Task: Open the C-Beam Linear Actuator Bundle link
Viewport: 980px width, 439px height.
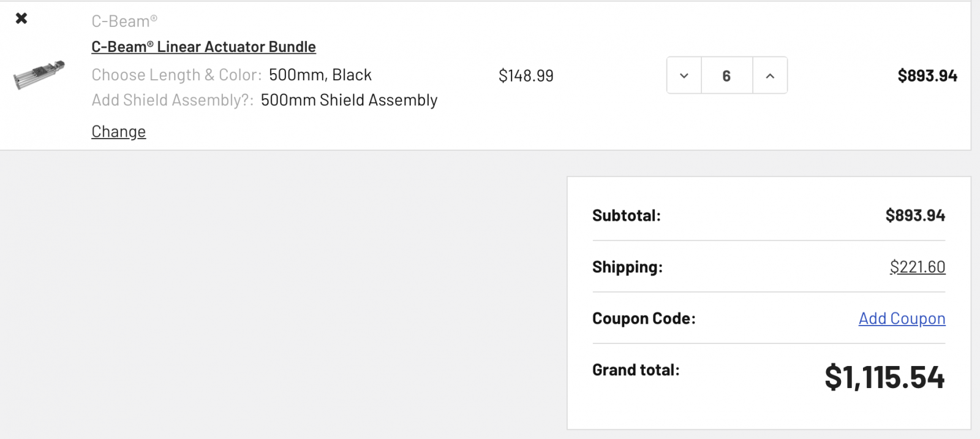Action: point(203,47)
